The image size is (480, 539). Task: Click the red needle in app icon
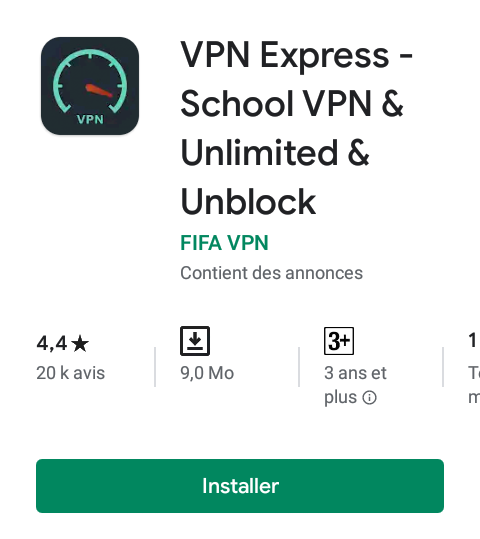pos(99,90)
